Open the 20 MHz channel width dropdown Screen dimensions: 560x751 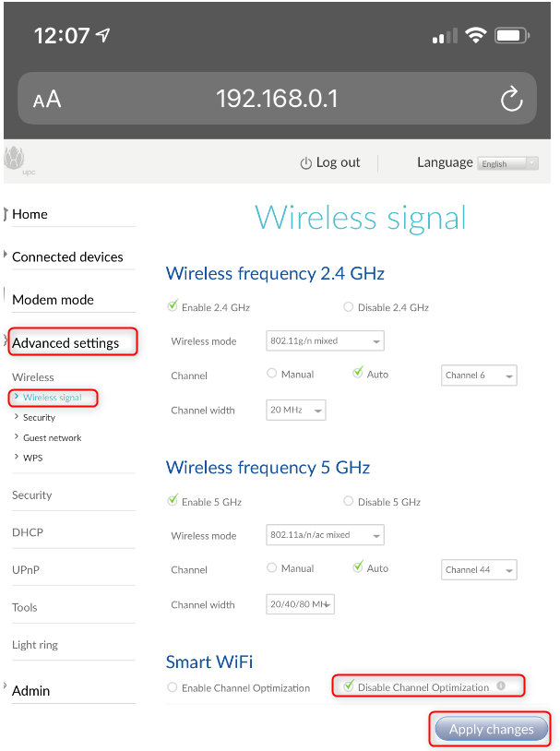pos(297,410)
